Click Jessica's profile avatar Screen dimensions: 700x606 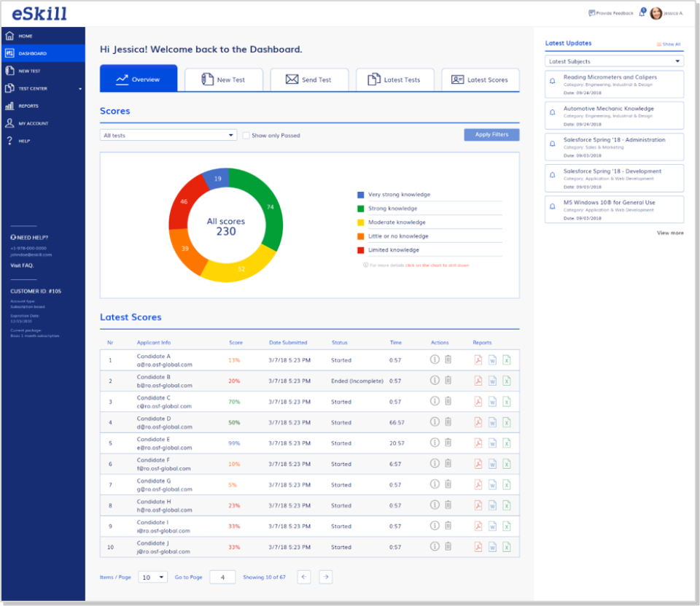(x=656, y=13)
